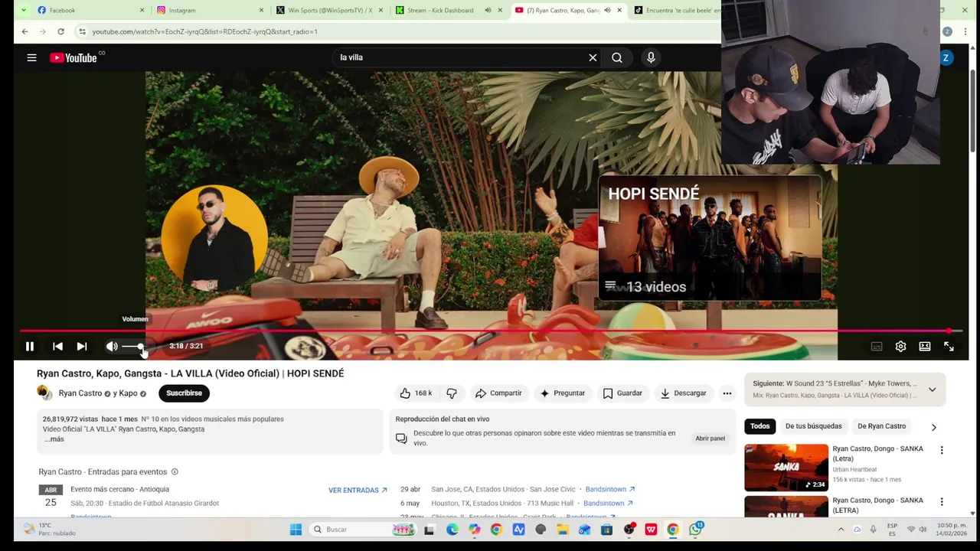Expand the Siguiente mix playlist chevron

pos(932,390)
